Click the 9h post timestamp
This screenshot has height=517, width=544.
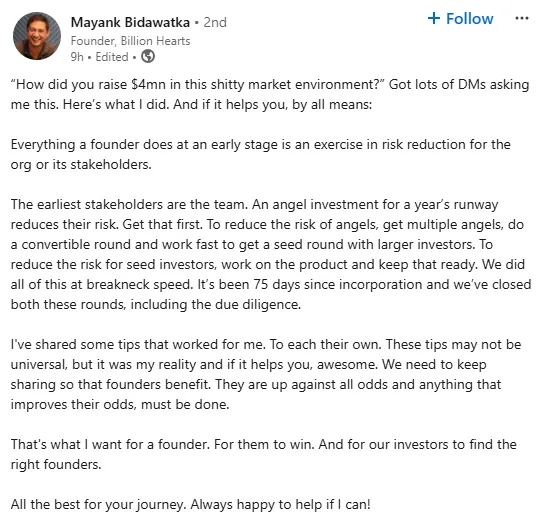pyautogui.click(x=77, y=57)
